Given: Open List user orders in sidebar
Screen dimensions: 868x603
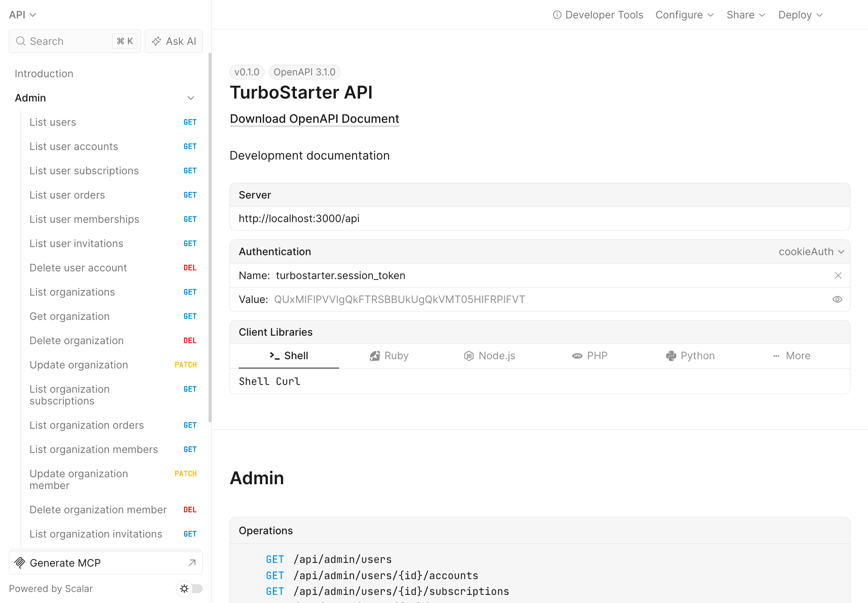Looking at the screenshot, I should tap(113, 195).
